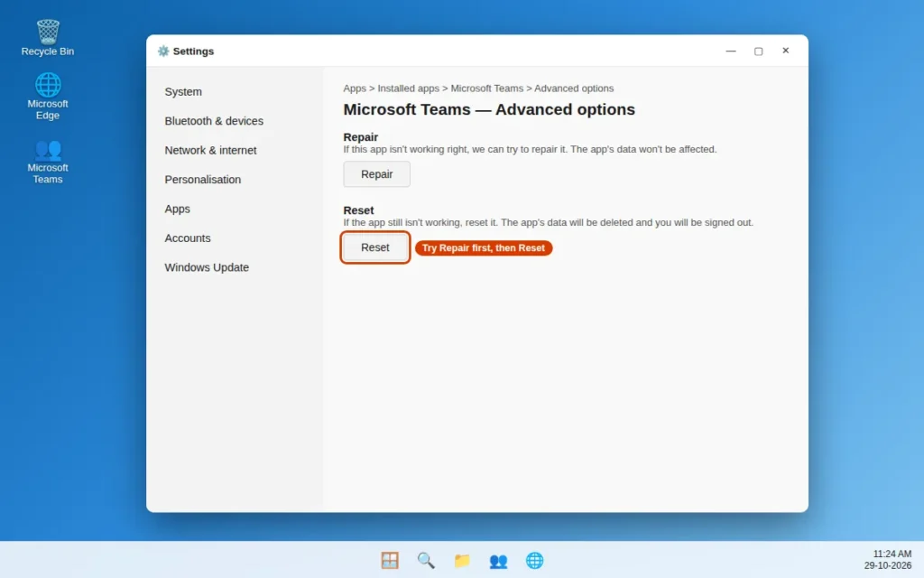Launch Edge globe icon in taskbar

coord(534,560)
